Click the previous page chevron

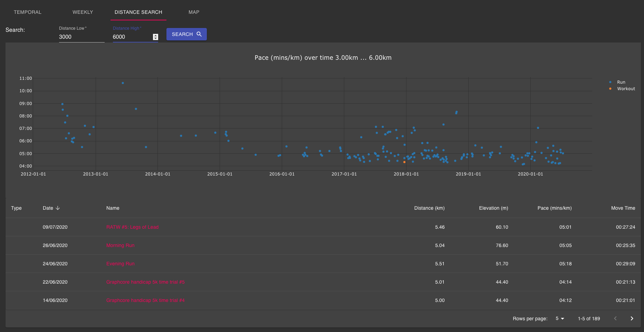click(615, 319)
